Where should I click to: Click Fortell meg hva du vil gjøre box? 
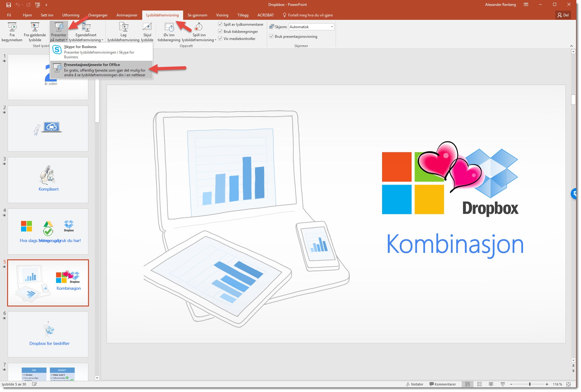(x=308, y=15)
